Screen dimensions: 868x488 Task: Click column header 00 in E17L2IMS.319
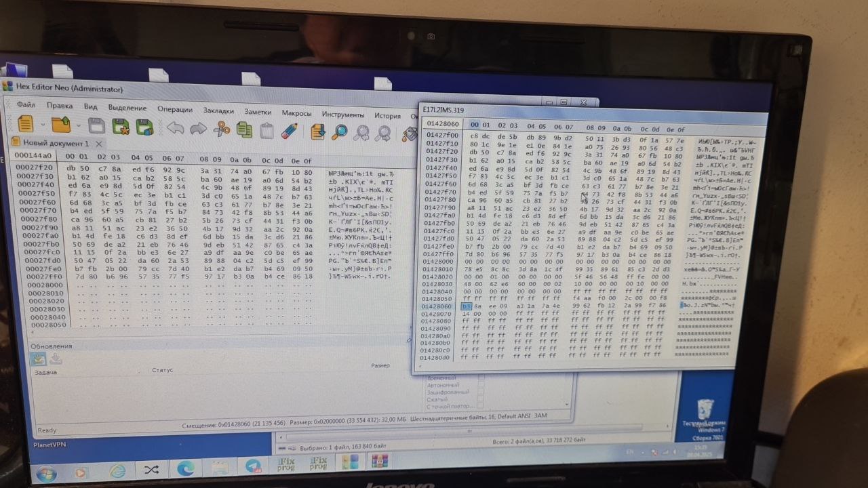[475, 125]
